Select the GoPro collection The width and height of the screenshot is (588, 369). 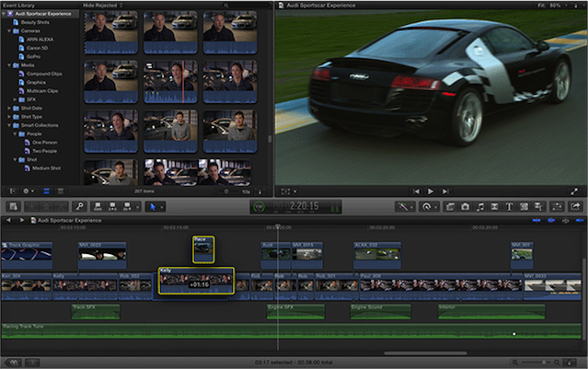pos(33,57)
